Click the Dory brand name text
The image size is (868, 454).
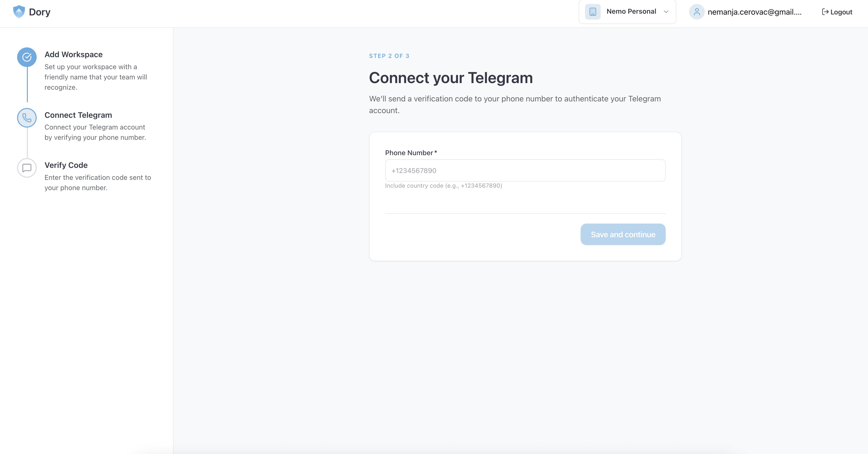(x=40, y=12)
